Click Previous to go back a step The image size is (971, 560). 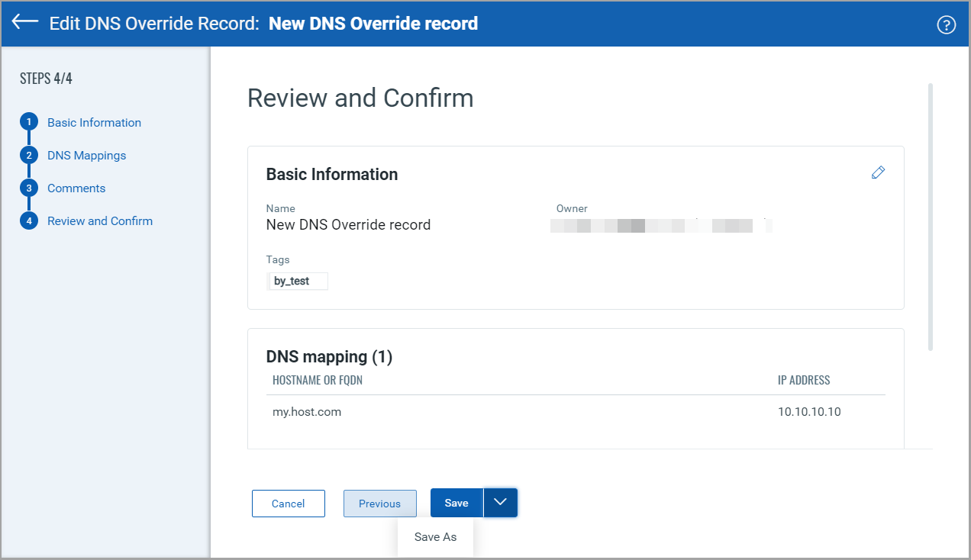coord(379,503)
